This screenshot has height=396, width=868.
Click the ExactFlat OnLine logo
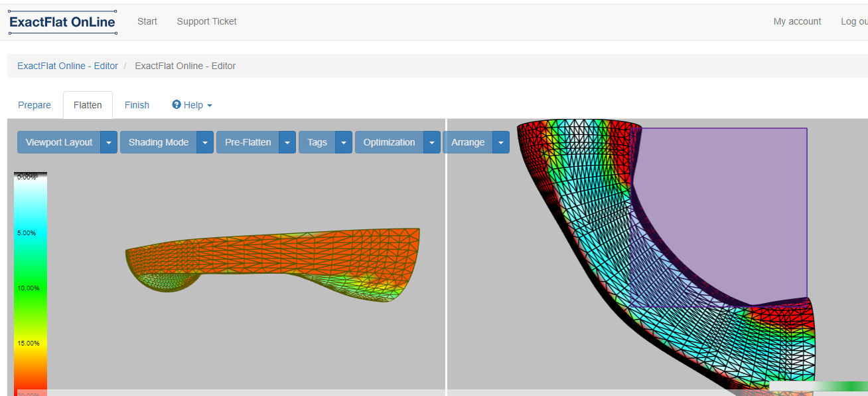(62, 22)
